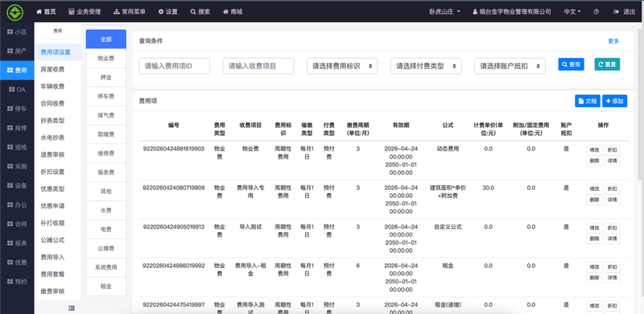
Task: Open the 优惠 sidebar module
Action: coord(17,262)
